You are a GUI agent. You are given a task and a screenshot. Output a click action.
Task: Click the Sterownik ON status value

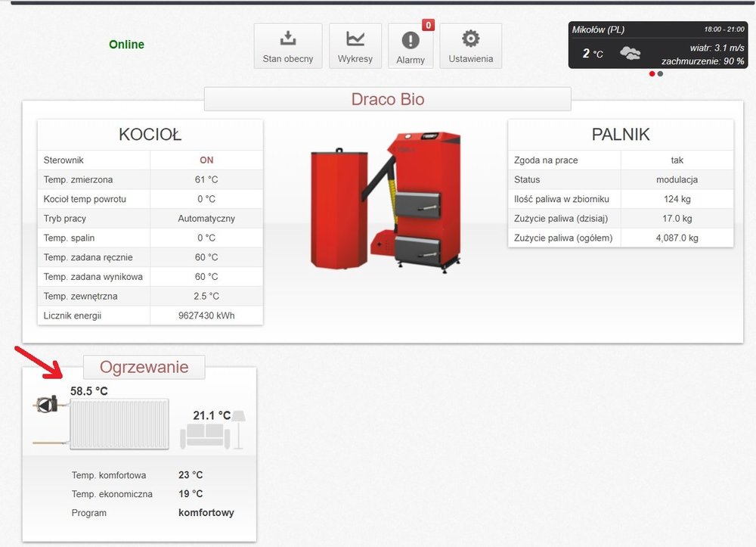pyautogui.click(x=206, y=160)
